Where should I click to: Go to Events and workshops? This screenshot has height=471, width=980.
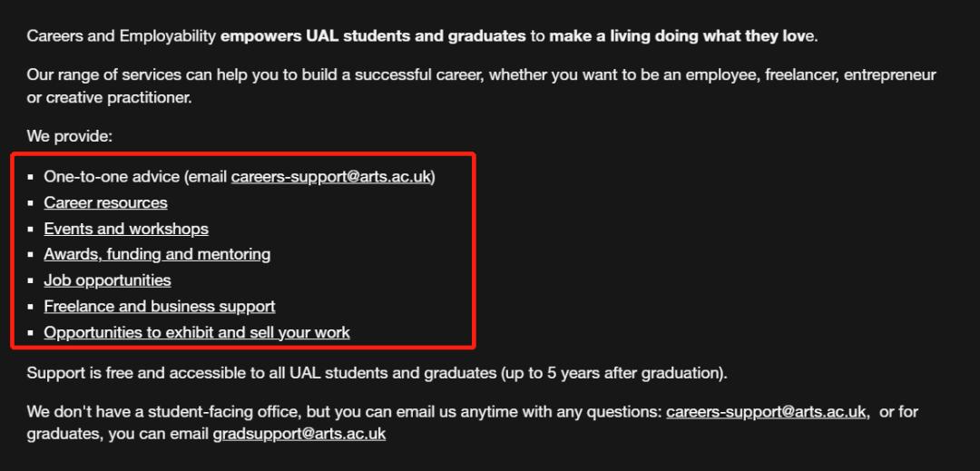tap(126, 229)
